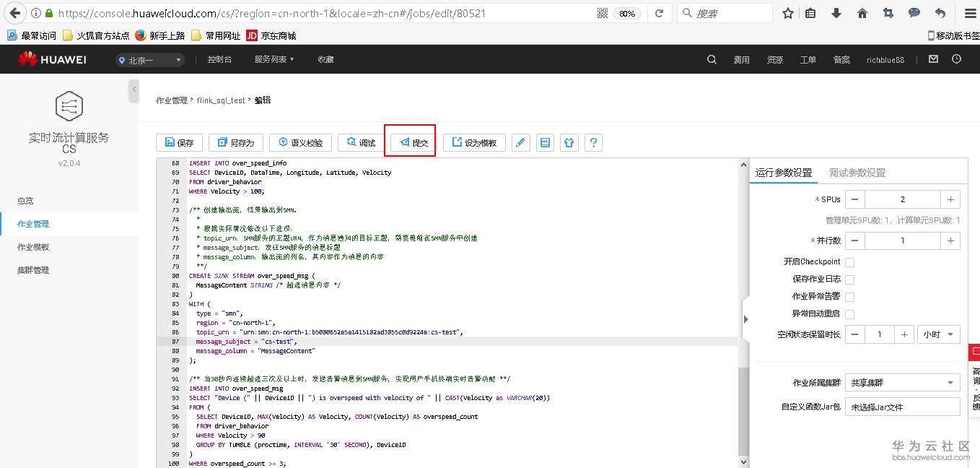The image size is (980, 468).
Task: Open the 京东商城 bookmark
Action: tap(271, 35)
